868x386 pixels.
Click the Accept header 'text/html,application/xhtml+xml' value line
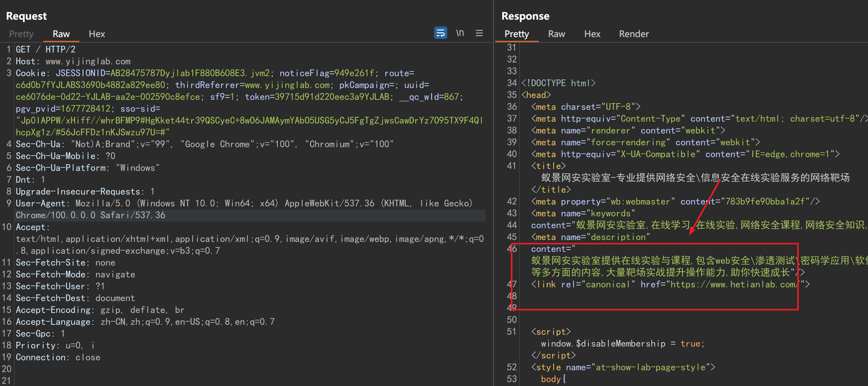click(250, 239)
